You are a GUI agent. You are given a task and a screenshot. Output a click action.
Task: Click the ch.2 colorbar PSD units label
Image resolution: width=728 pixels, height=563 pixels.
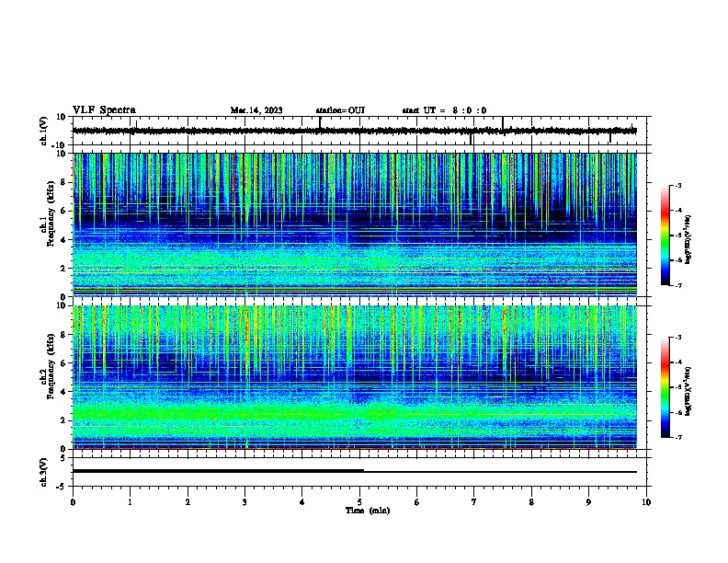(x=688, y=391)
